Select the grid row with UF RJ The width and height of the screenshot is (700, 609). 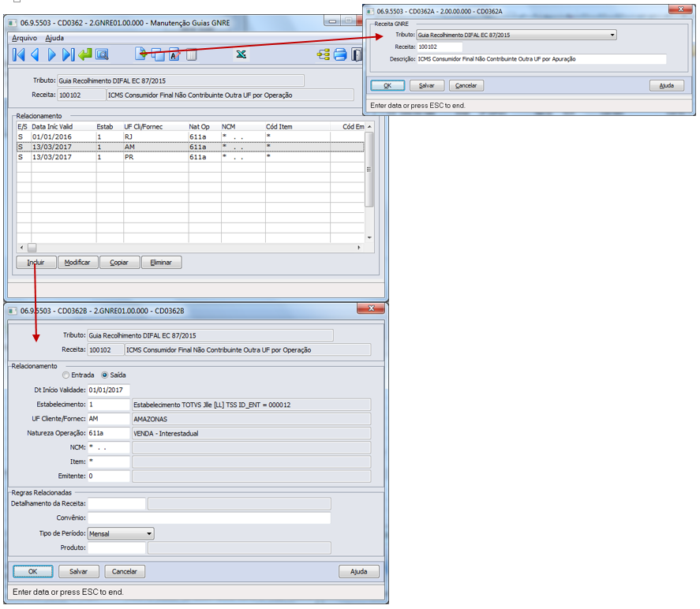[190, 137]
